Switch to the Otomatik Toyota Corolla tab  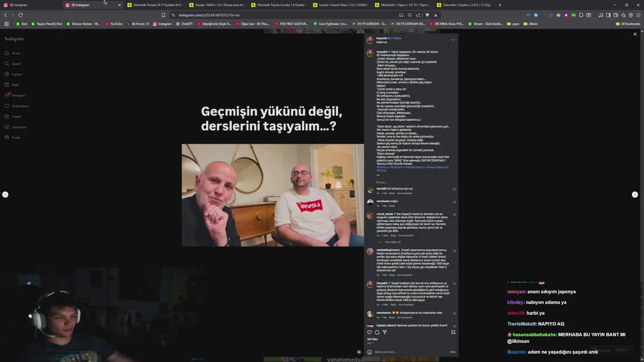[279, 5]
